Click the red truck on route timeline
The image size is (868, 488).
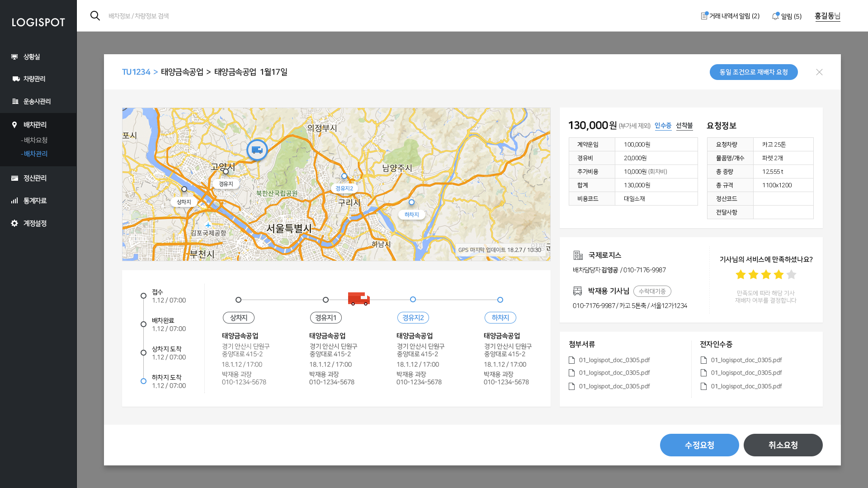click(x=359, y=299)
